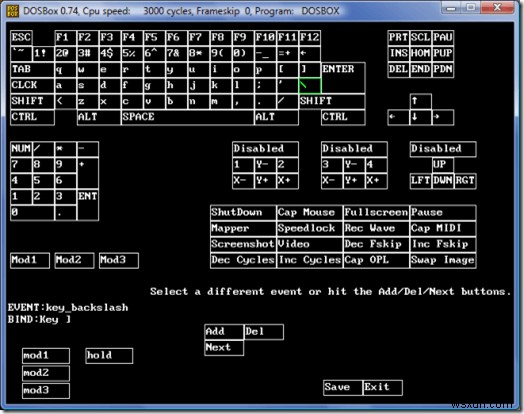Image resolution: width=524 pixels, height=414 pixels.
Task: Select the Cap MIDI event
Action: tap(443, 229)
